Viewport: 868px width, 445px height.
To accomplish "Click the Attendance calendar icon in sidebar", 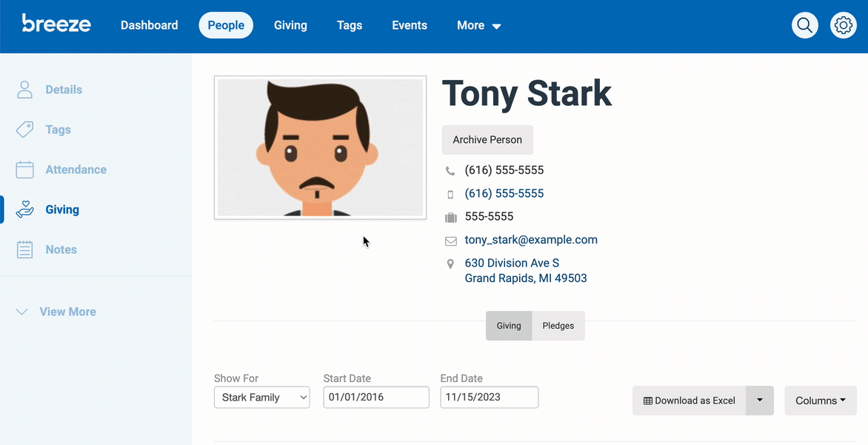I will click(x=24, y=170).
